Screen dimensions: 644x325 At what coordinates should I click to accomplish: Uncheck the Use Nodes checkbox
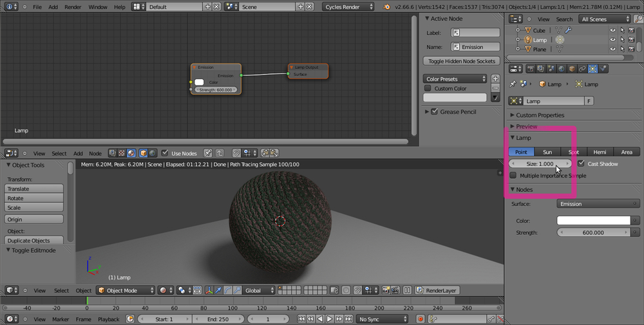[x=165, y=153]
